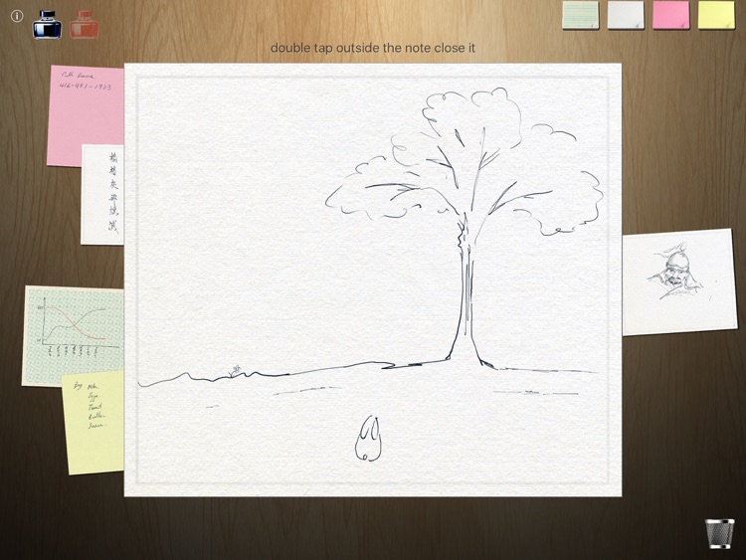This screenshot has width=746, height=560.
Task: Click the trash can icon
Action: click(x=719, y=534)
